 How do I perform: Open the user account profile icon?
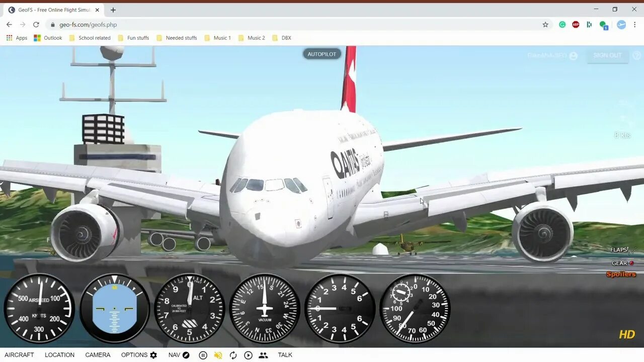click(x=573, y=56)
